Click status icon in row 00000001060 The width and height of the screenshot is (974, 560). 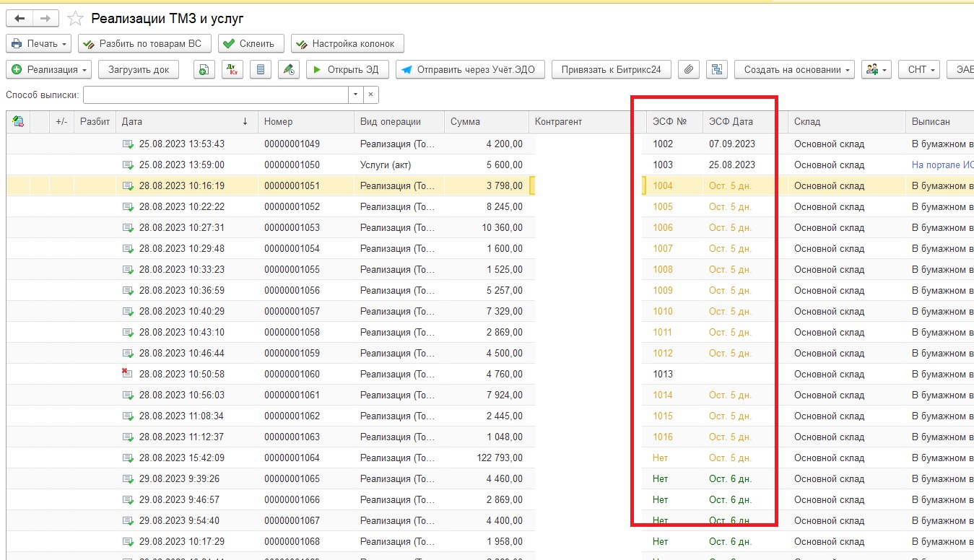(x=128, y=374)
